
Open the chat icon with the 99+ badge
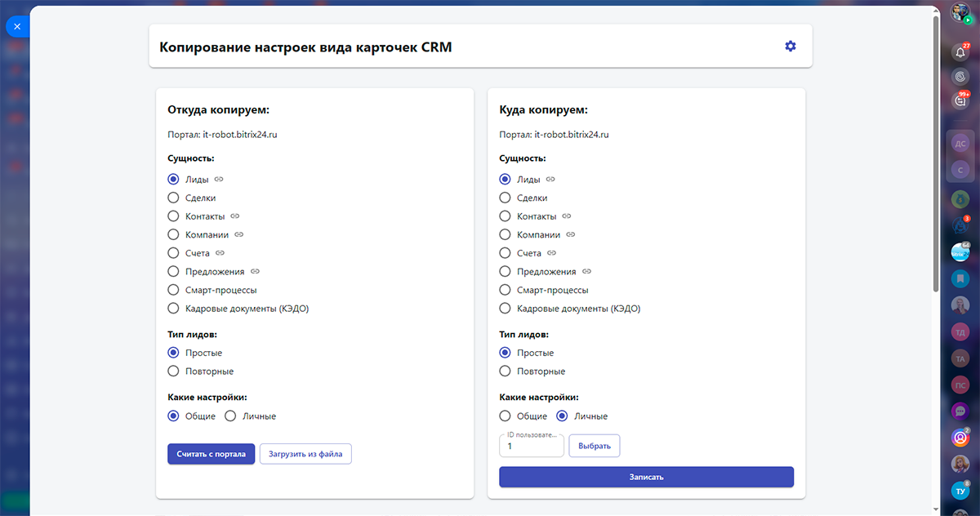pyautogui.click(x=960, y=100)
